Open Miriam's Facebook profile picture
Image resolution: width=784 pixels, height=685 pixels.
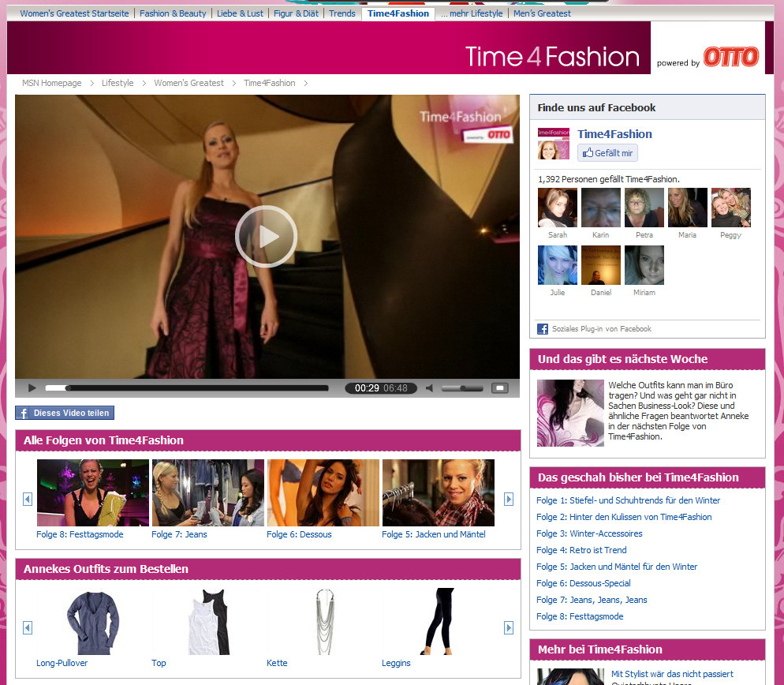644,265
